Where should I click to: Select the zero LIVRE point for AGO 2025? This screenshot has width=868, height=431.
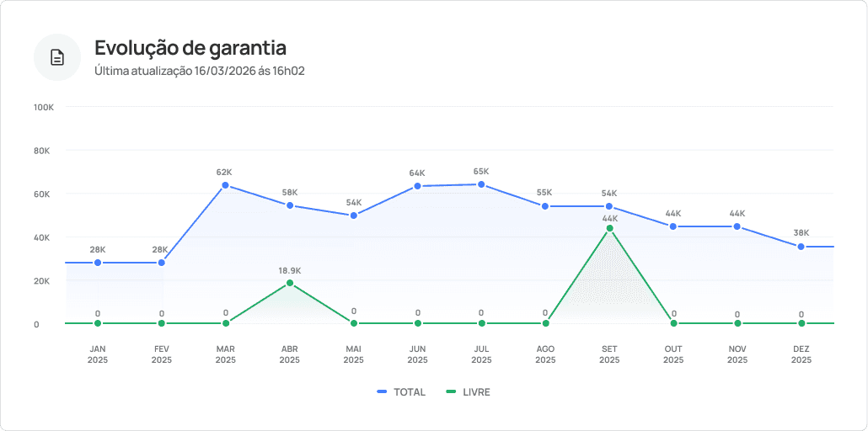coord(545,323)
